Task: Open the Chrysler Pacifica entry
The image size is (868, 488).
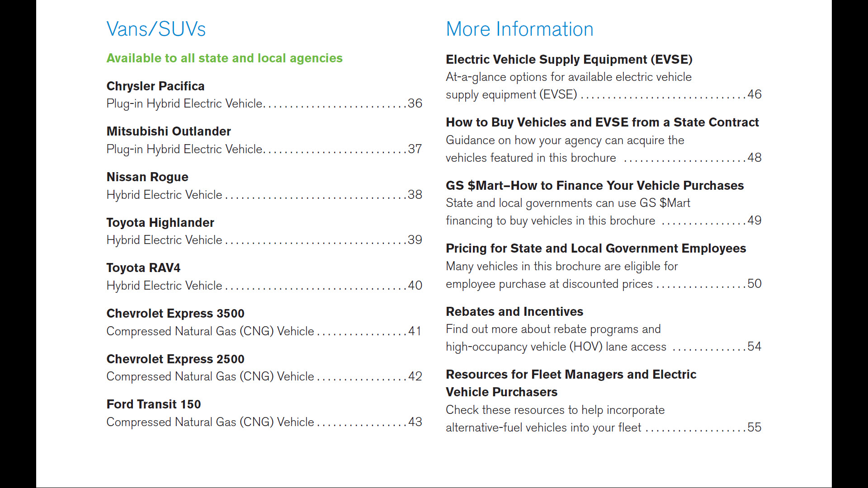Action: click(156, 86)
